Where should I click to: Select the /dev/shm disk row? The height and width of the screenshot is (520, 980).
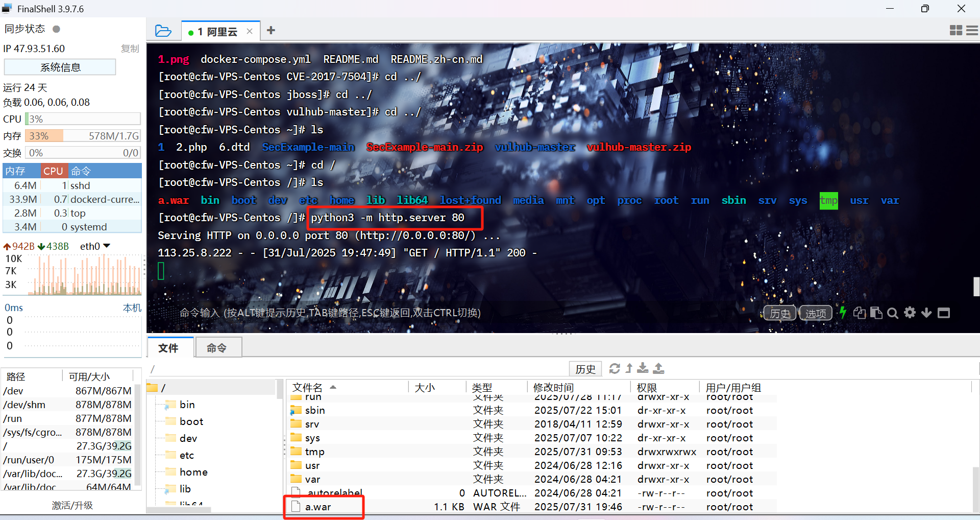(x=67, y=405)
